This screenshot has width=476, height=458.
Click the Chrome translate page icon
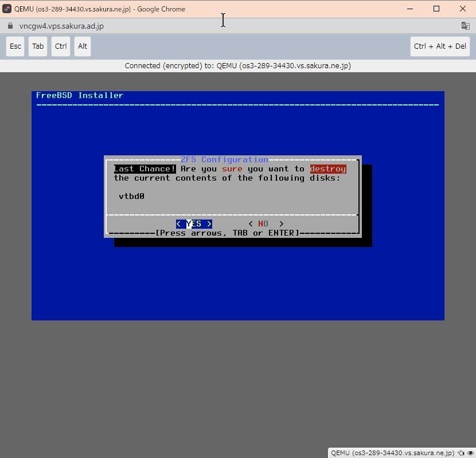465,26
